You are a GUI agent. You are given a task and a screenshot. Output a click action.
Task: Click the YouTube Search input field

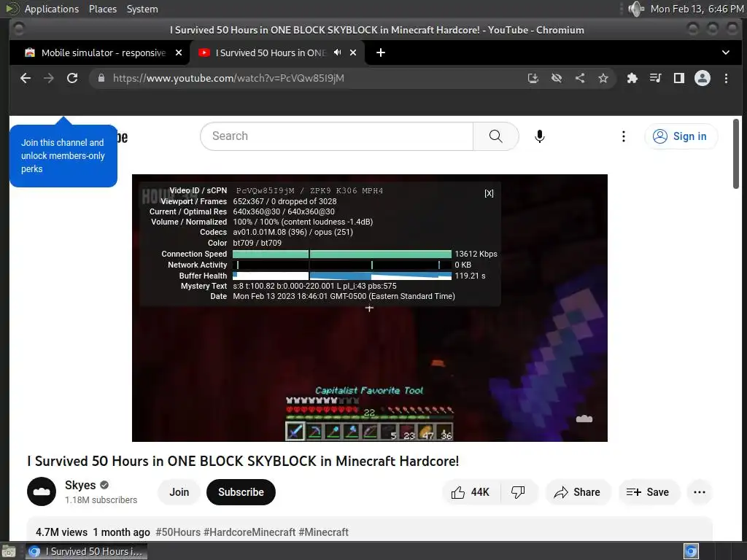tap(337, 136)
